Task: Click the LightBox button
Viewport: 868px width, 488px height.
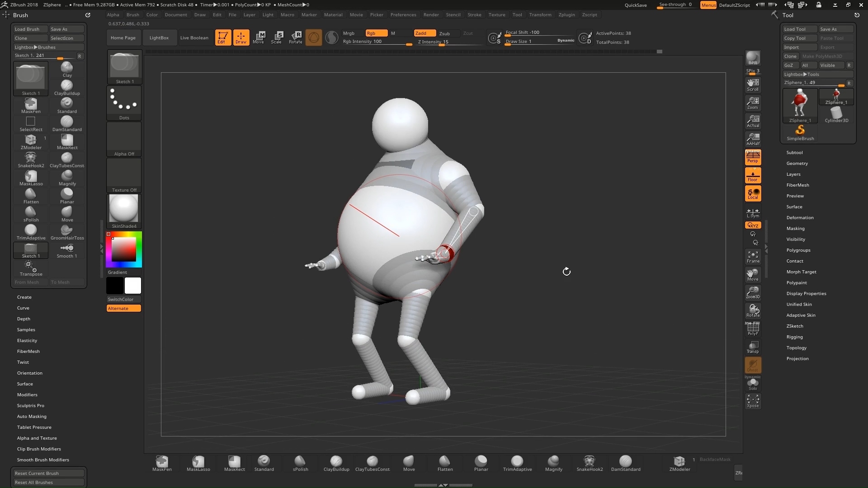Action: 159,38
